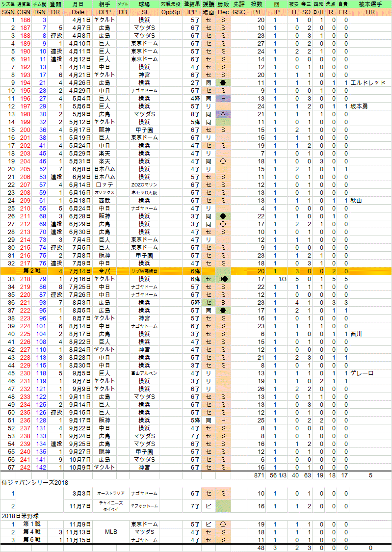Select the CGN column header
This screenshot has width=392, height=552.
pos(24,12)
